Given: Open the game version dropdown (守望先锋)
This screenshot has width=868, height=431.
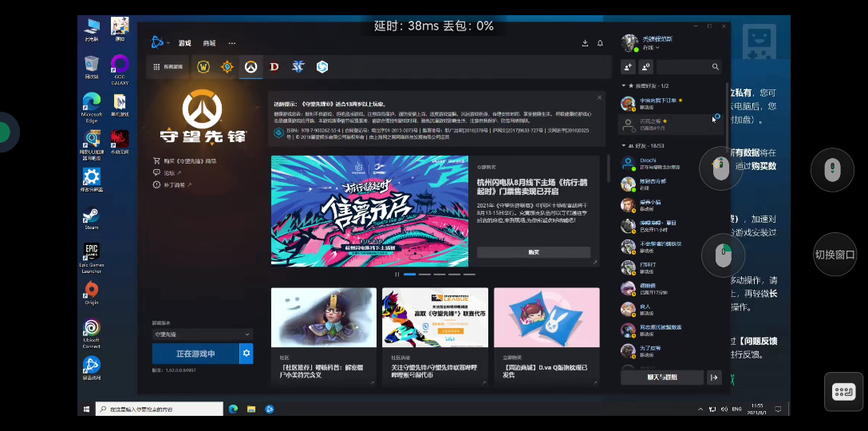Looking at the screenshot, I should click(x=202, y=334).
